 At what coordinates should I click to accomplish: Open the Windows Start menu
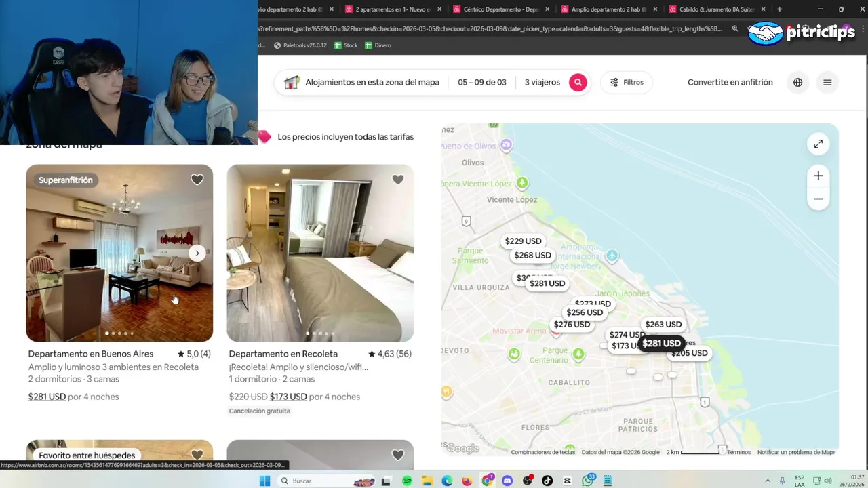(x=264, y=481)
